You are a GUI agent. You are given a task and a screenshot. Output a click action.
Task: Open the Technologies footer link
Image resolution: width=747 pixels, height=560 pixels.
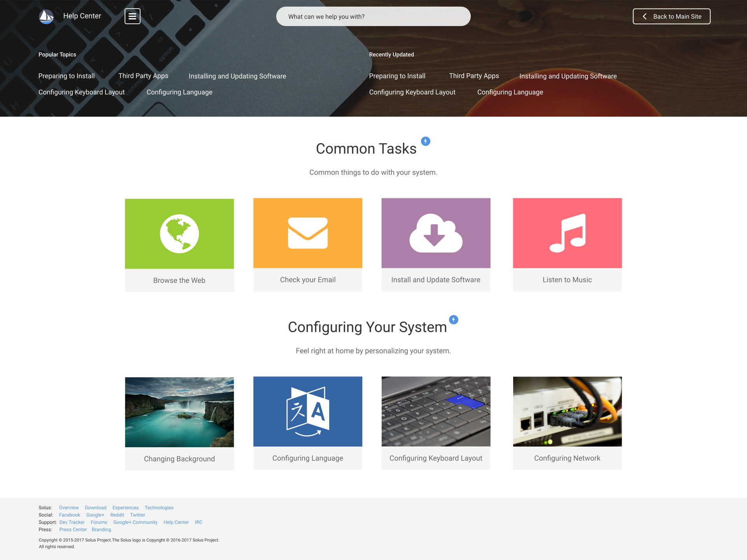[x=159, y=507]
